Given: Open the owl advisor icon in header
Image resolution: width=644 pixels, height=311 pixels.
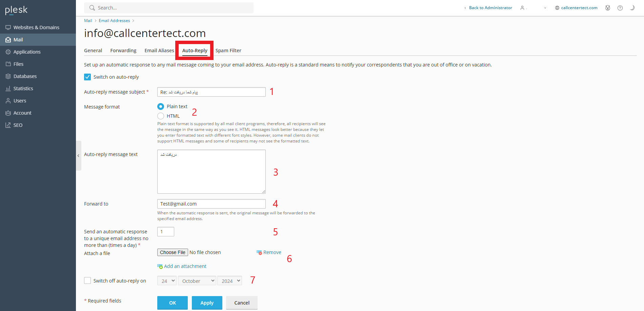Looking at the screenshot, I should [x=608, y=8].
